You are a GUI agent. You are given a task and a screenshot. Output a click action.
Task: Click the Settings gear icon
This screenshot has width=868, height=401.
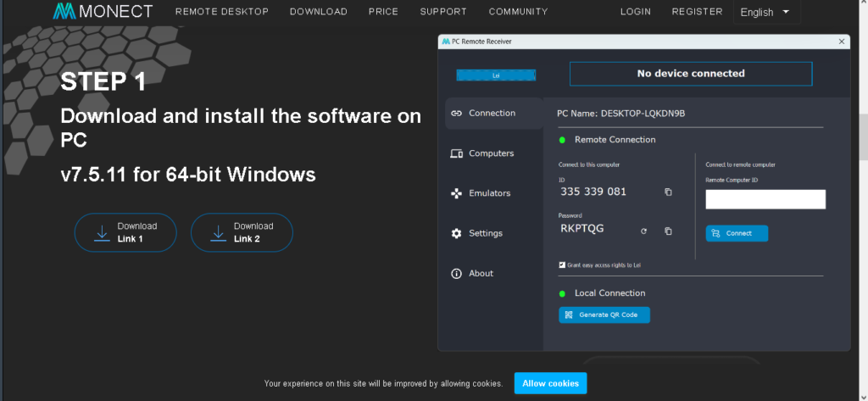pos(456,233)
